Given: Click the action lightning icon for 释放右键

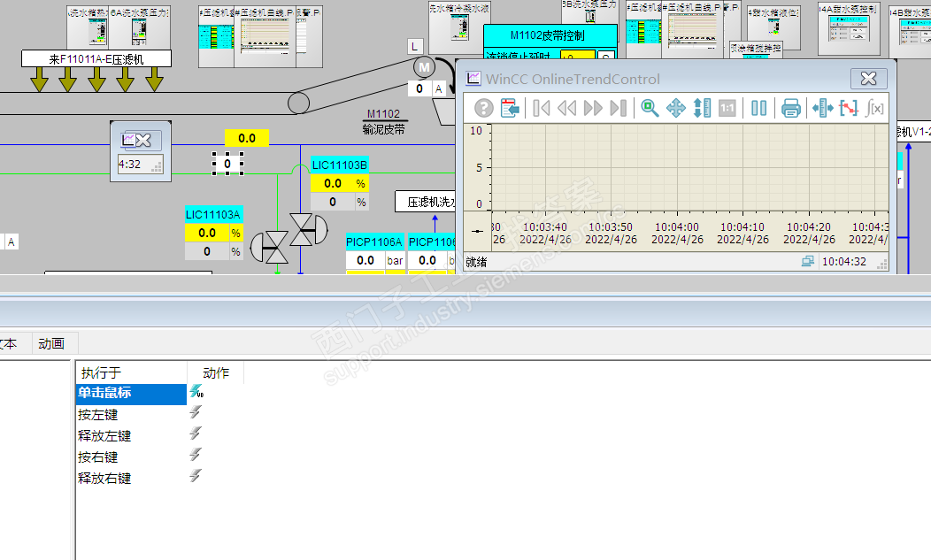Looking at the screenshot, I should [196, 476].
